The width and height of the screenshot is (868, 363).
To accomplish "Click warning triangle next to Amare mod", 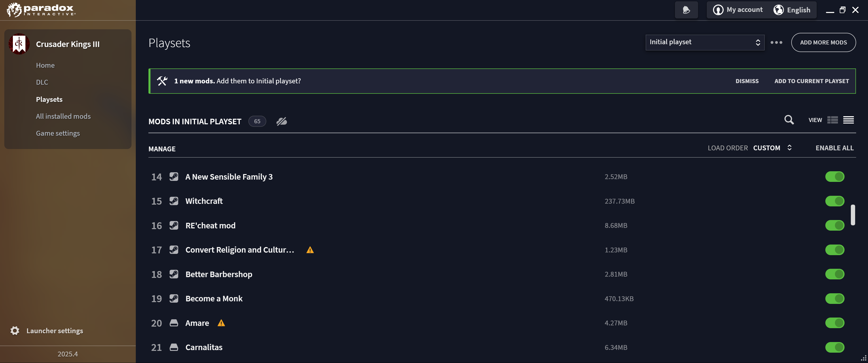I will coord(221,323).
